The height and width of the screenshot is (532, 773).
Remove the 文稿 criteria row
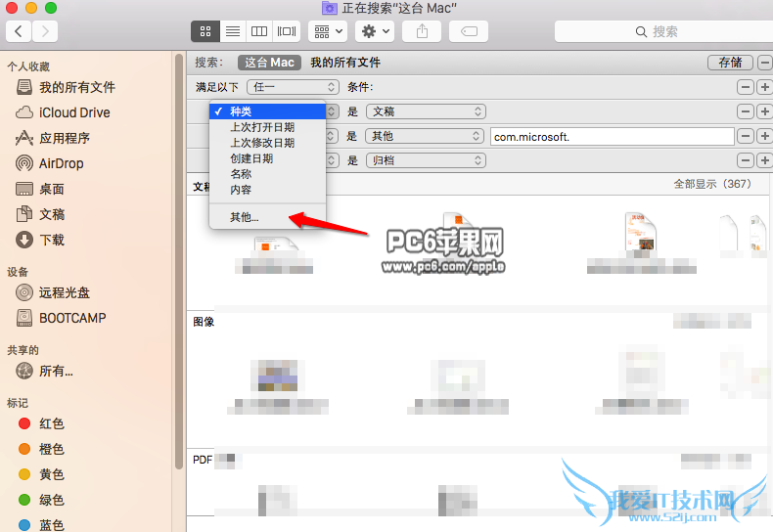(x=746, y=111)
